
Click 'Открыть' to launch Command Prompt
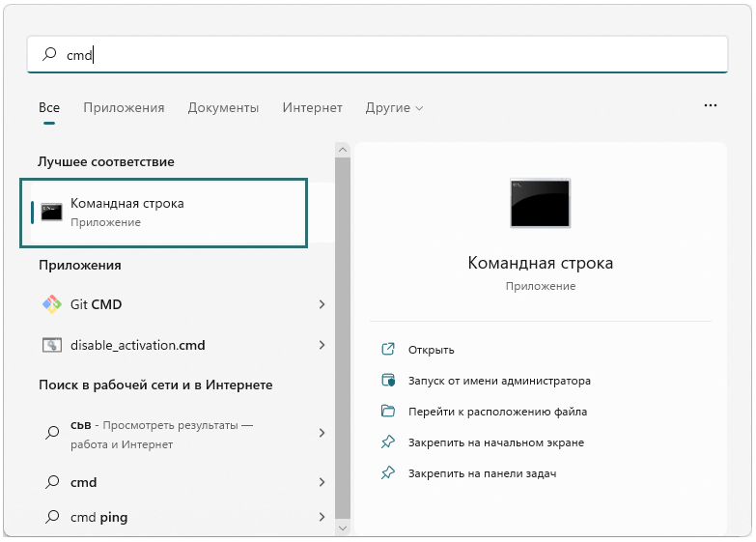click(431, 350)
